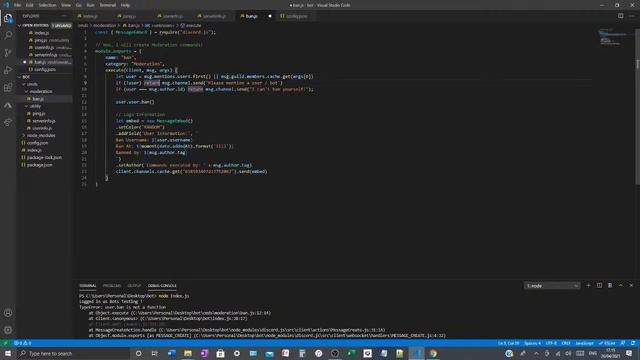
Task: Open the Microsoft Store from taskbar
Action: (220, 353)
